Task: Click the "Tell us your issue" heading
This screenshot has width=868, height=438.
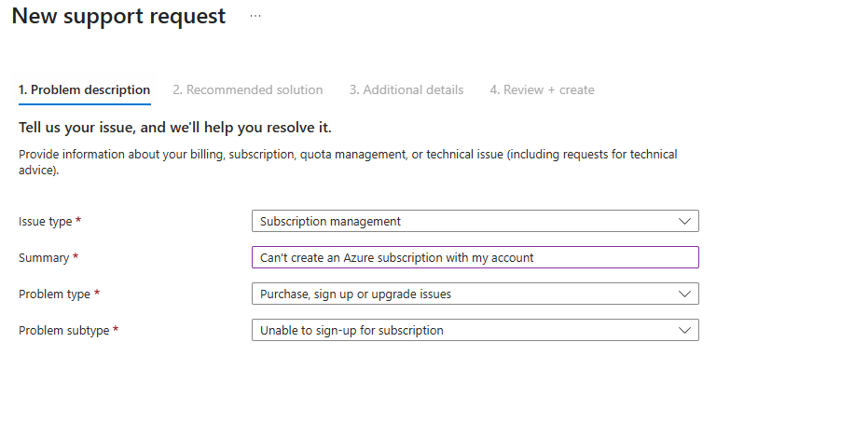Action: pyautogui.click(x=175, y=127)
